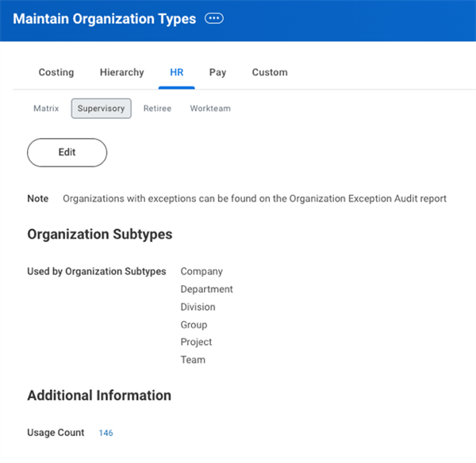Image resolution: width=476 pixels, height=463 pixels.
Task: Click the Group subtype entry
Action: tap(194, 324)
